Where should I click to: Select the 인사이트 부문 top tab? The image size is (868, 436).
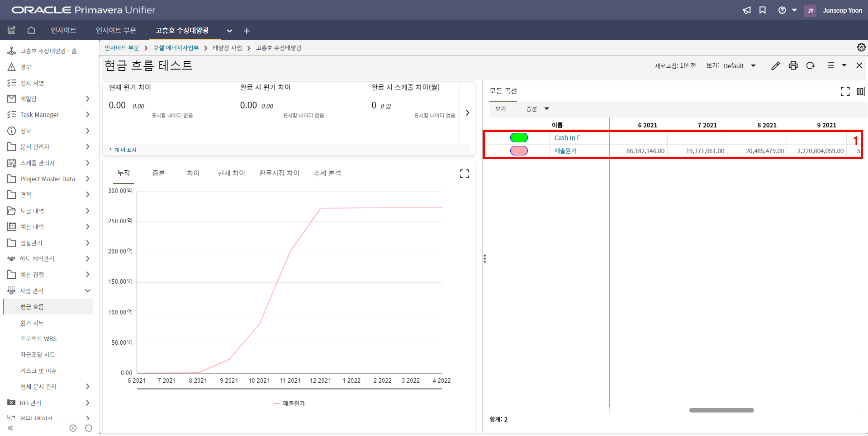tap(116, 30)
